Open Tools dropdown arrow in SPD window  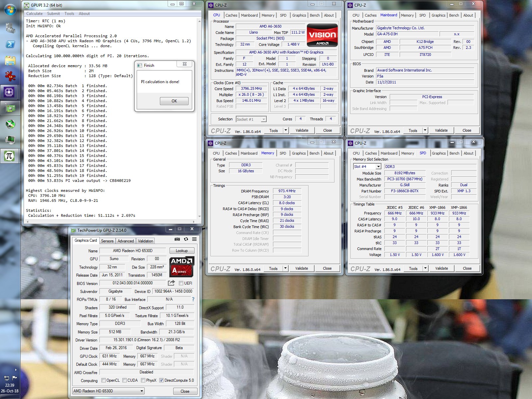coord(425,268)
